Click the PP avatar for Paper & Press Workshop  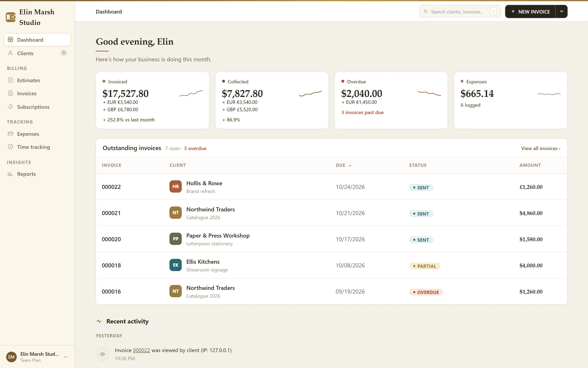click(x=175, y=239)
